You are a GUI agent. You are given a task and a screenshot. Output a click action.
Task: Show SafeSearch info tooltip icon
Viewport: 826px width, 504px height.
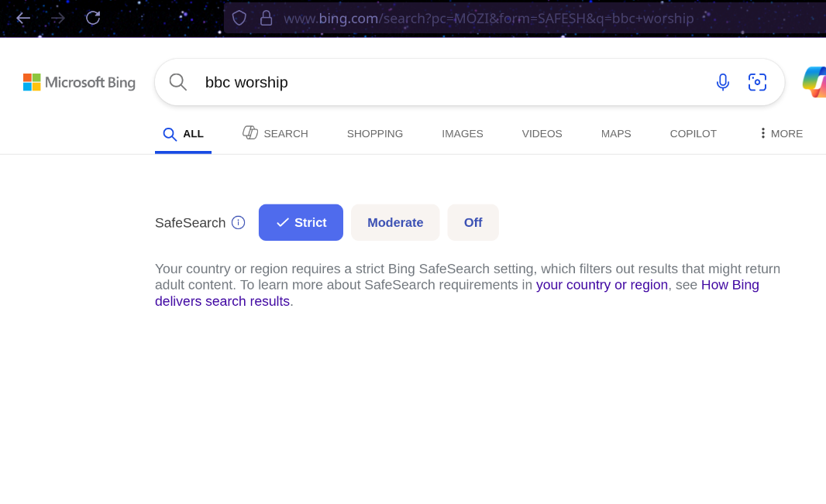click(238, 222)
